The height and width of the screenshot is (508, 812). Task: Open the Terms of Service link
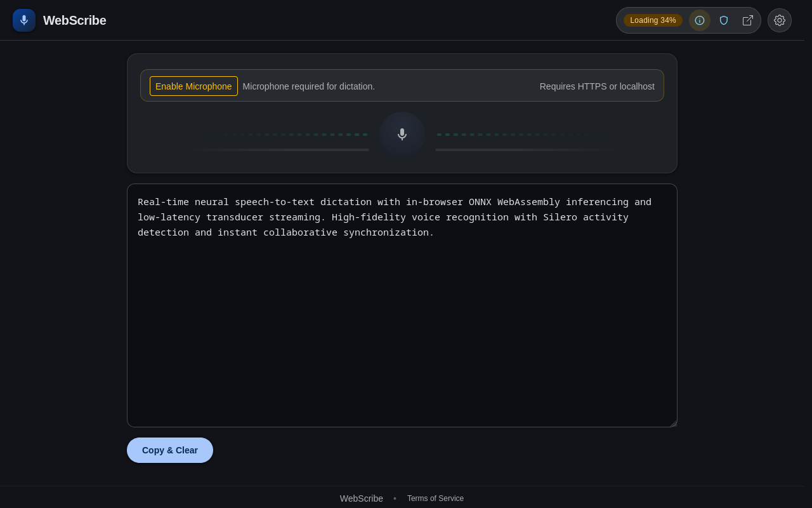435,498
